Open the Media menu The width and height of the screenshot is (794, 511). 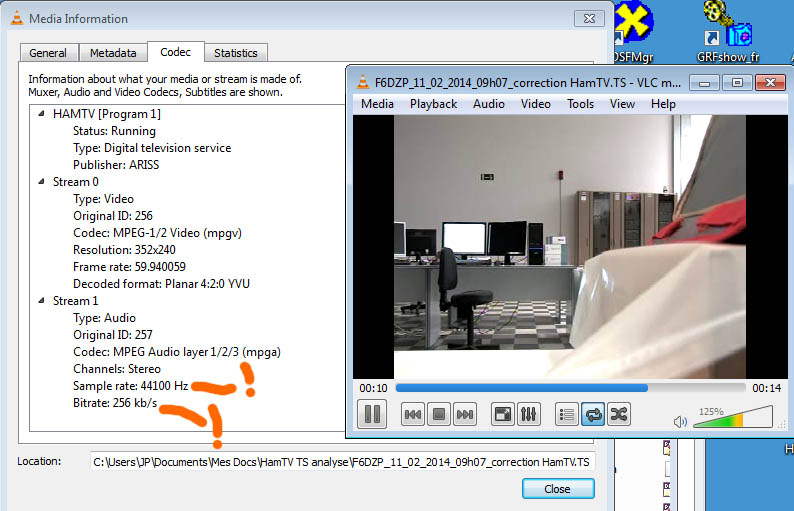click(x=377, y=104)
